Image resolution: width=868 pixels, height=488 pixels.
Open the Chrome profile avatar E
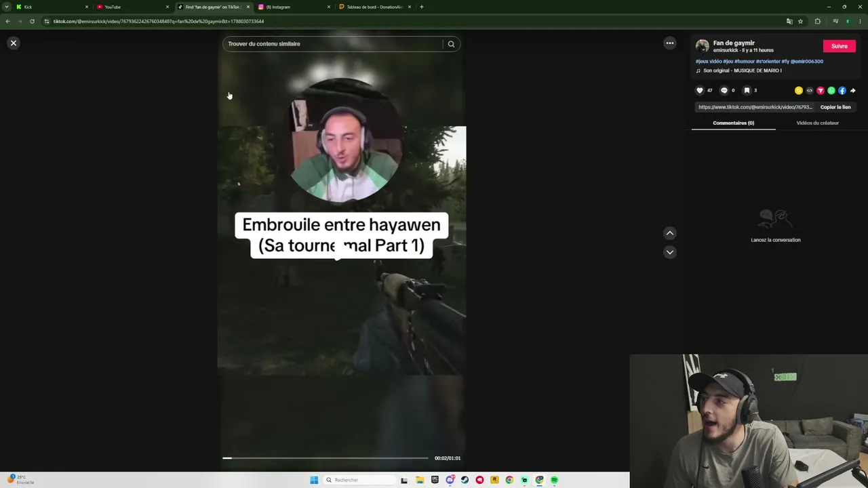click(x=847, y=21)
